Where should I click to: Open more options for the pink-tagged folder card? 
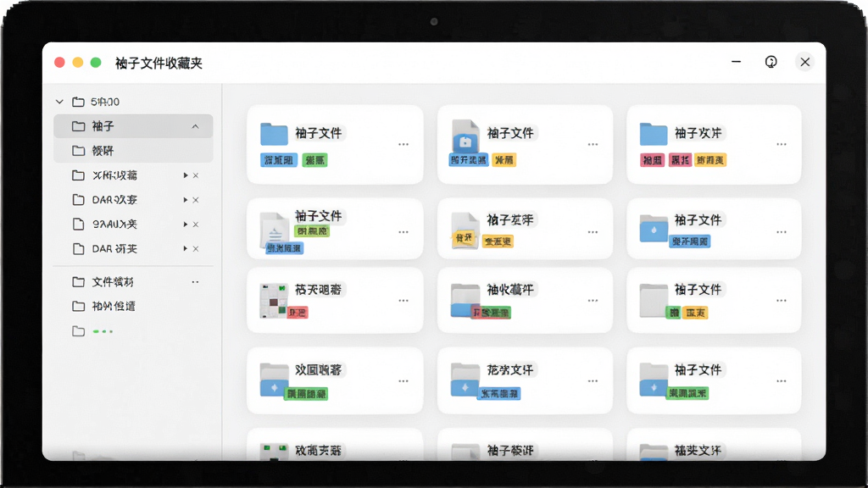point(781,144)
